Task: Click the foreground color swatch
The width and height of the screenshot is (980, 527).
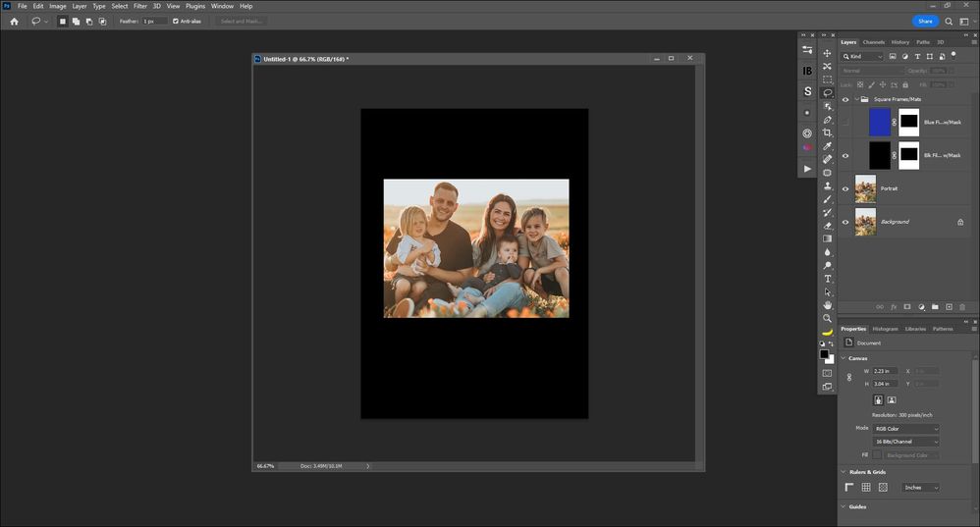Action: [825, 354]
